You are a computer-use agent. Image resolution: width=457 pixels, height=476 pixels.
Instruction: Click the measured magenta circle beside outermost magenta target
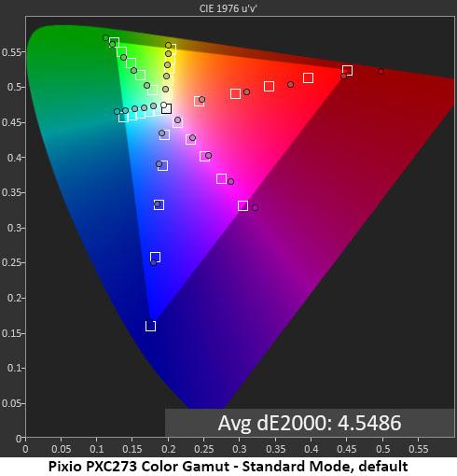click(x=256, y=207)
